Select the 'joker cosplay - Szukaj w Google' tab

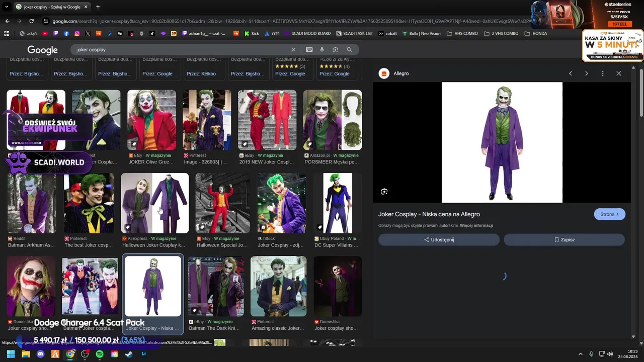pos(51,7)
